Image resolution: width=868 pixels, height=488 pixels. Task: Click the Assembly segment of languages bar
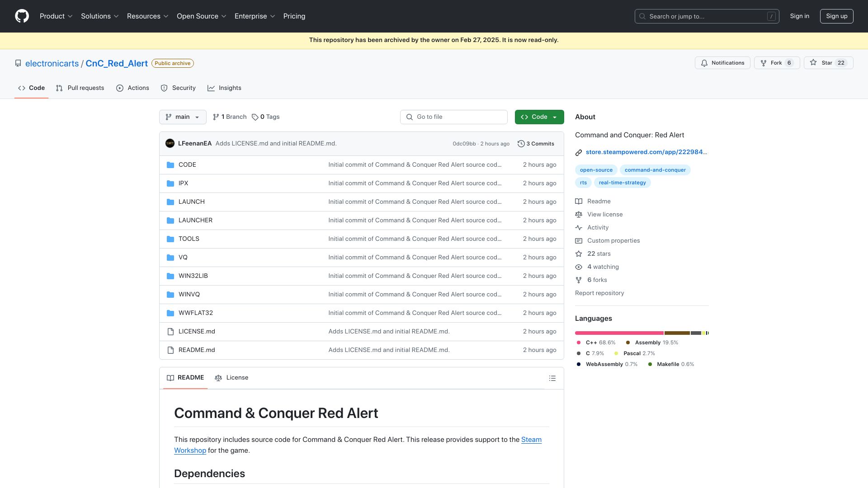(677, 333)
